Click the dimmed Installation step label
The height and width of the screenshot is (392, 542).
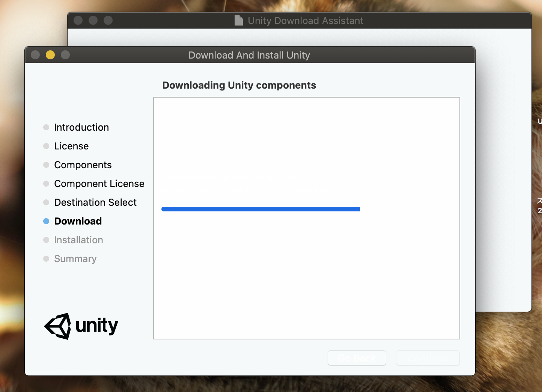78,240
